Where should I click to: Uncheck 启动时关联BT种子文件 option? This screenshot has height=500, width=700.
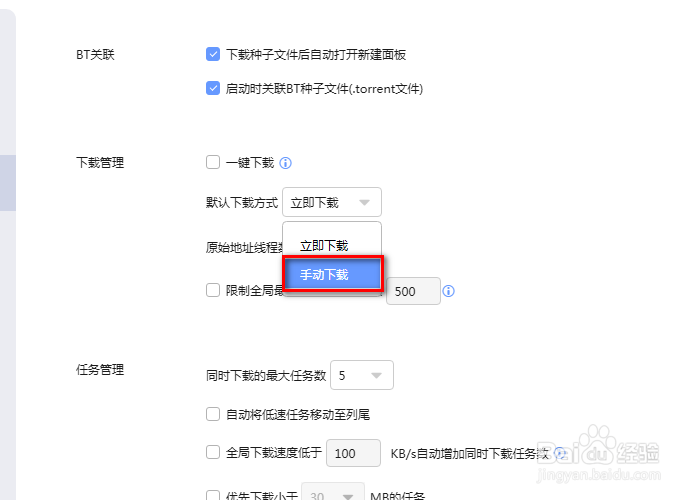point(213,88)
